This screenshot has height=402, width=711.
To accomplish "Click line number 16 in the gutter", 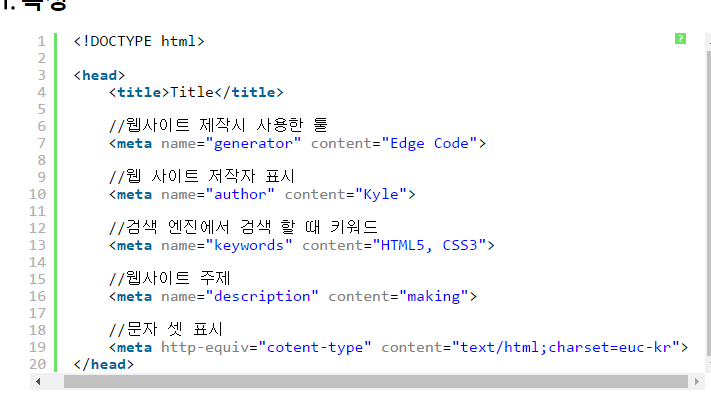I will 37,296.
